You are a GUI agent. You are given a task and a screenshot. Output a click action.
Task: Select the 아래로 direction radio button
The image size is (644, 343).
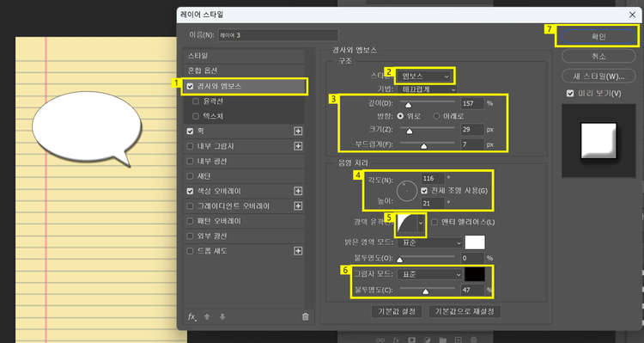coord(436,116)
